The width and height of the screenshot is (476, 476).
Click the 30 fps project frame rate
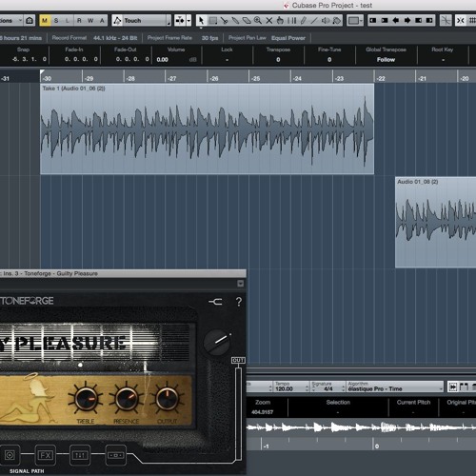pos(209,38)
